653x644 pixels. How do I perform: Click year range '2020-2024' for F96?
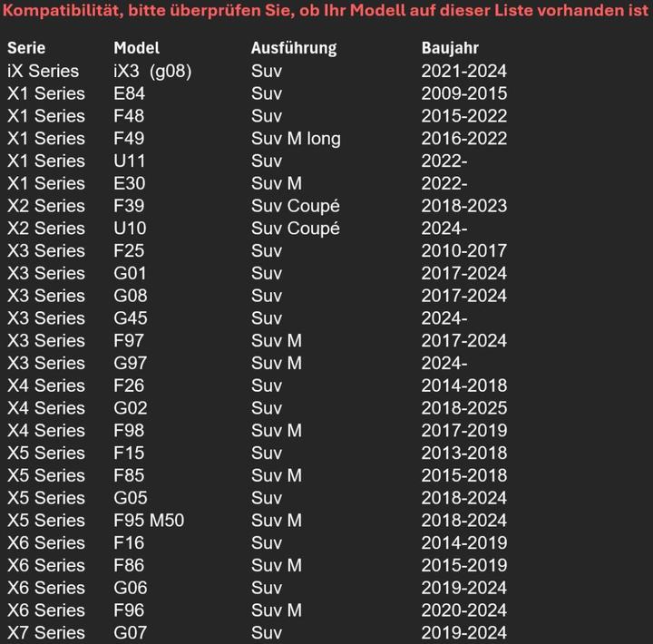[463, 610]
